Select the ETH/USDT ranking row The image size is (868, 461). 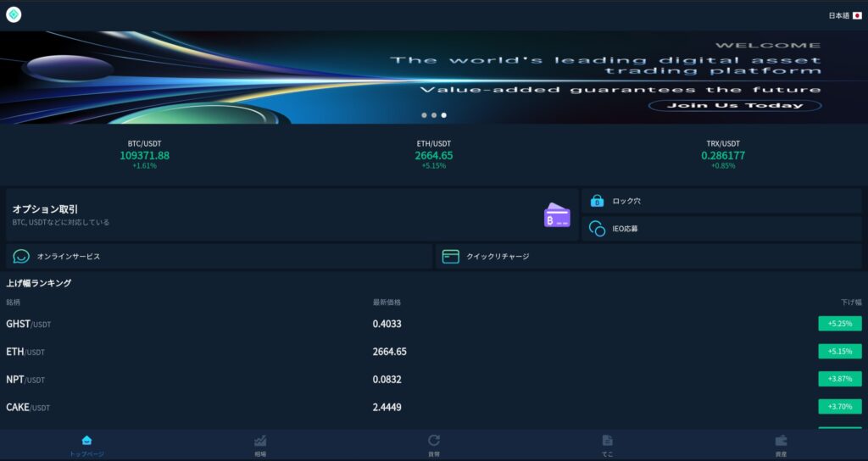[x=434, y=352]
